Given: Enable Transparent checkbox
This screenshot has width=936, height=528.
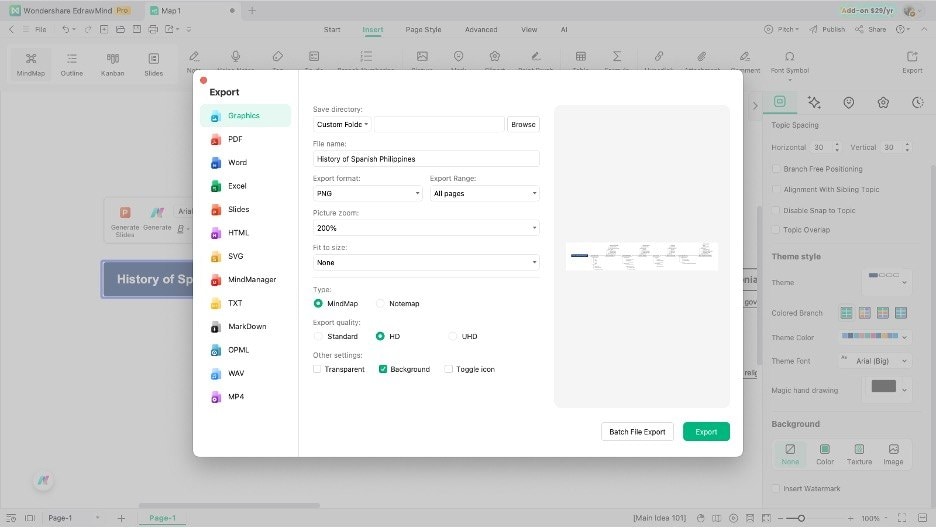Looking at the screenshot, I should pos(317,369).
